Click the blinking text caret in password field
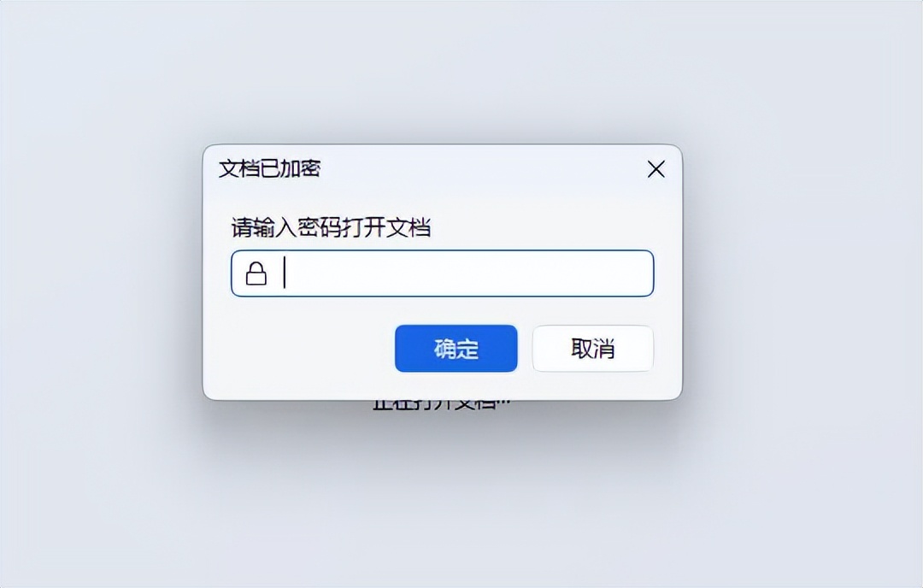Screen dimensions: 923x588 point(285,273)
